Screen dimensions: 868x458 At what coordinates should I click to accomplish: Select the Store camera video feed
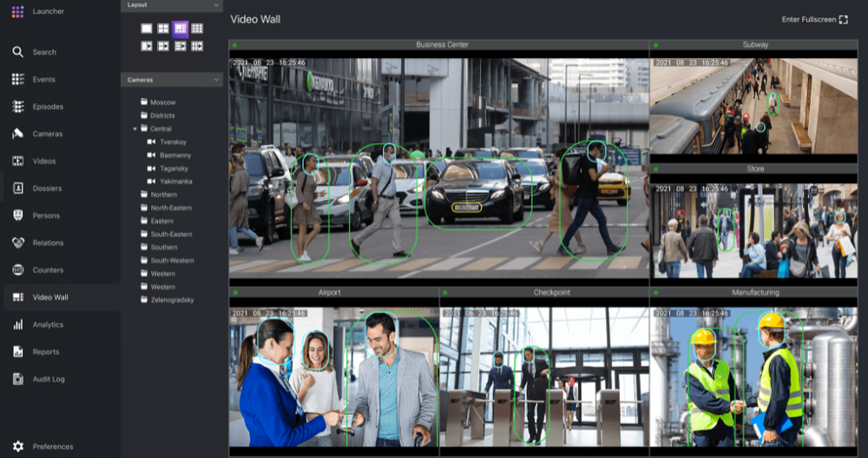[753, 231]
